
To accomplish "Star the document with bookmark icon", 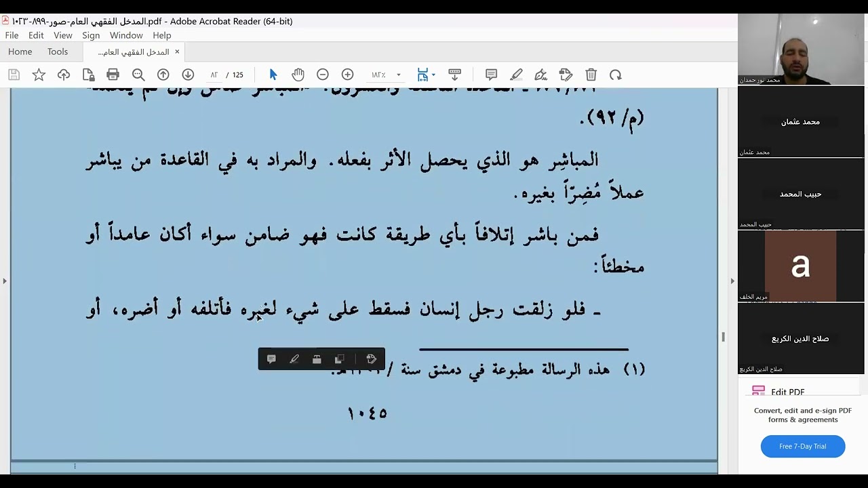I will (x=39, y=75).
